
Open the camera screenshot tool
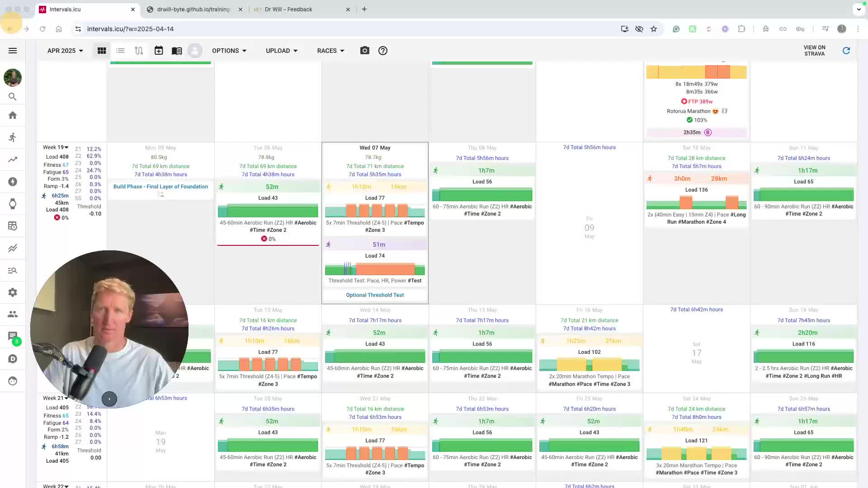(x=364, y=51)
